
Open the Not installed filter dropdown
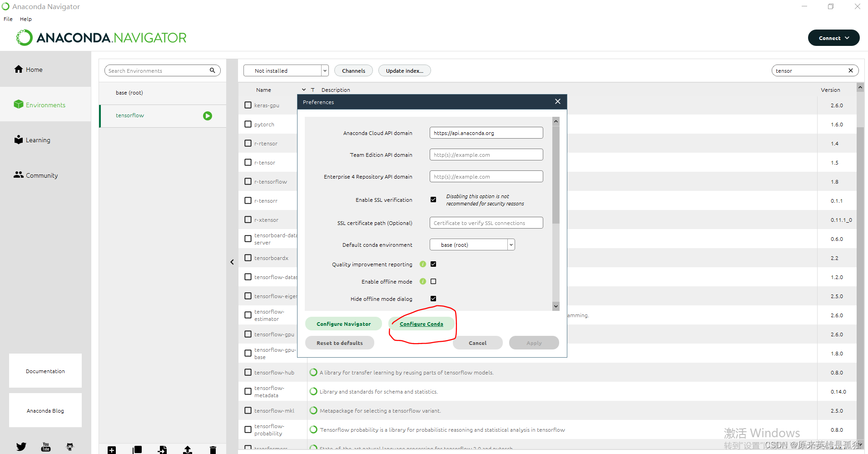(x=286, y=70)
